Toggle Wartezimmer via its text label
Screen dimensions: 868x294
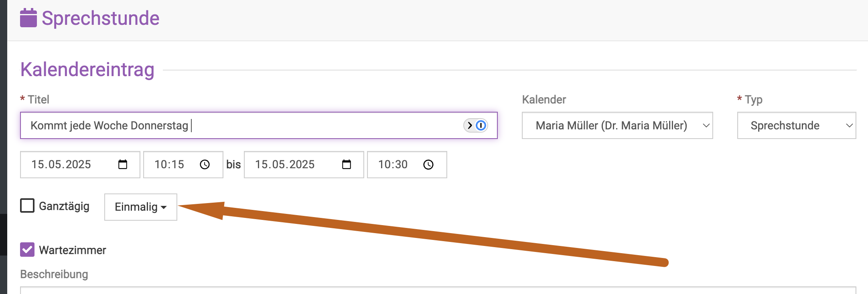coord(73,250)
